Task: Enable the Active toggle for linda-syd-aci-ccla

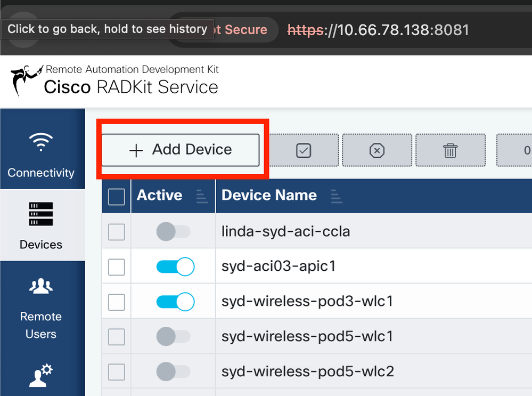Action: click(174, 232)
